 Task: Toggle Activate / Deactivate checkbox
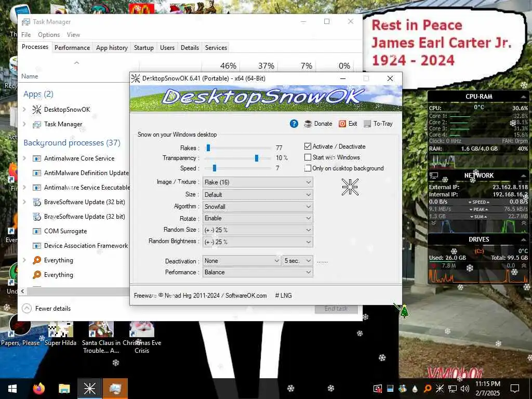(308, 147)
